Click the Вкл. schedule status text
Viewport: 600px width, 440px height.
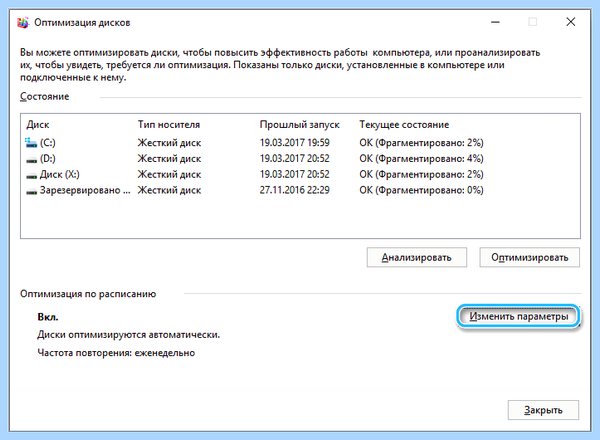tap(48, 317)
